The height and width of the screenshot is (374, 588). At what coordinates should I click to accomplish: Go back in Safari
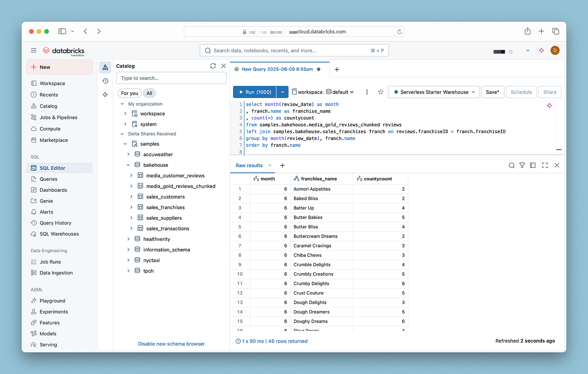[x=86, y=31]
